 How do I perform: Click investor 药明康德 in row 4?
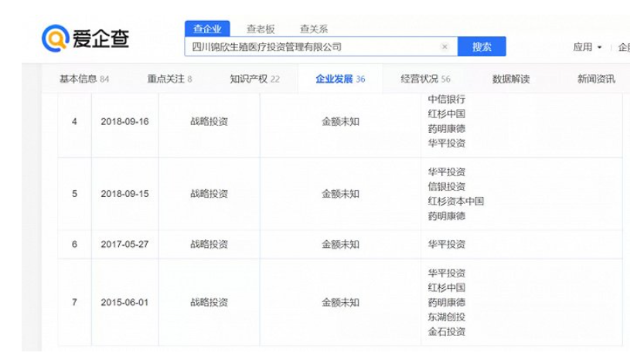(446, 129)
